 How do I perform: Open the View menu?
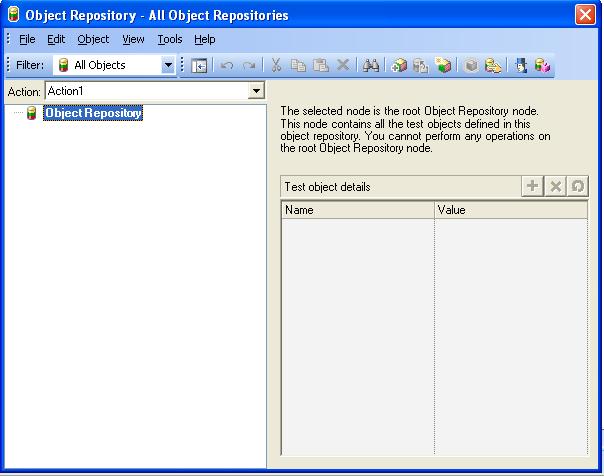[x=133, y=39]
